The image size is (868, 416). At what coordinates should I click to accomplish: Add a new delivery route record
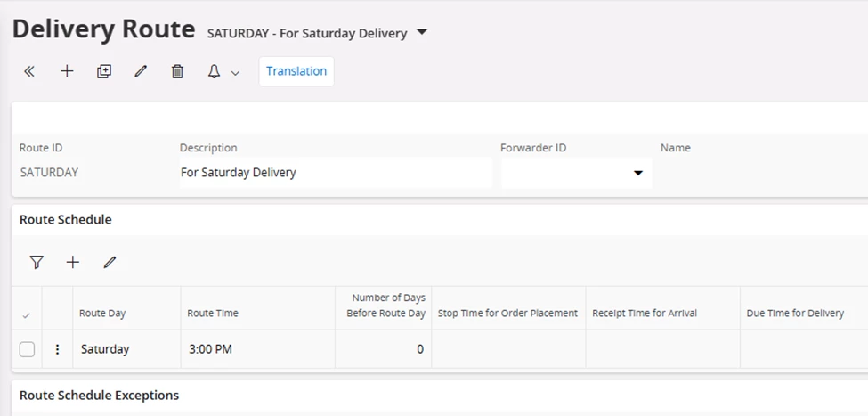pyautogui.click(x=67, y=72)
